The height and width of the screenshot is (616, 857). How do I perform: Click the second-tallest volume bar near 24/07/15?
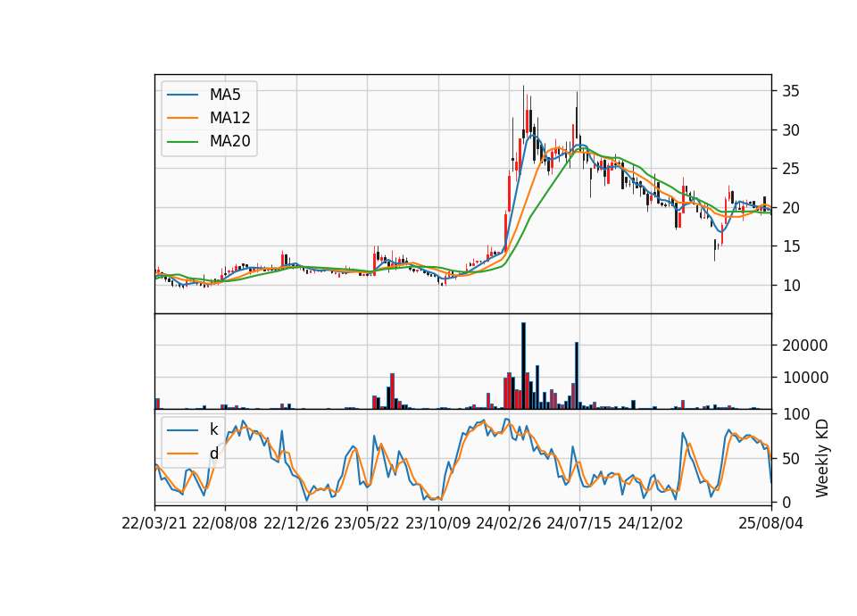click(x=577, y=376)
